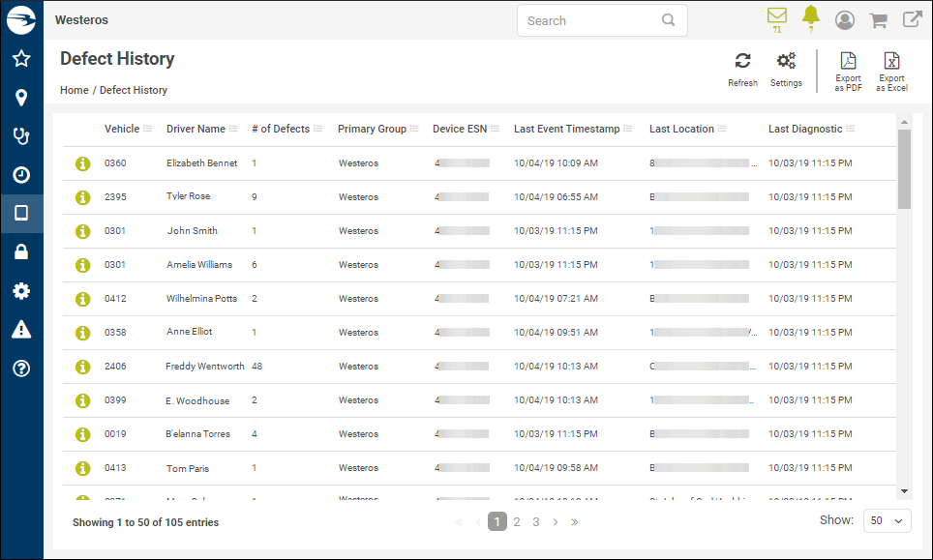This screenshot has width=933, height=560.
Task: Open info icon for Tom Paris
Action: (x=82, y=468)
